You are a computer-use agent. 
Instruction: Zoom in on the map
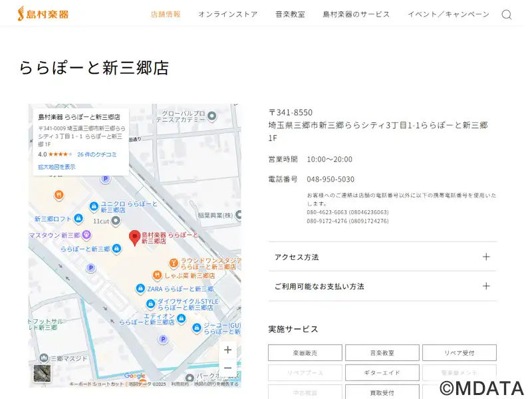227,350
